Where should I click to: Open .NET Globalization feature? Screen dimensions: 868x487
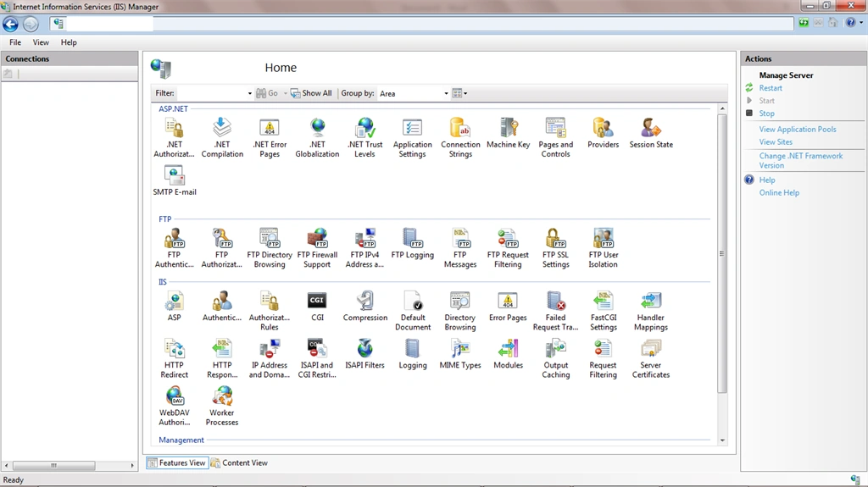317,138
